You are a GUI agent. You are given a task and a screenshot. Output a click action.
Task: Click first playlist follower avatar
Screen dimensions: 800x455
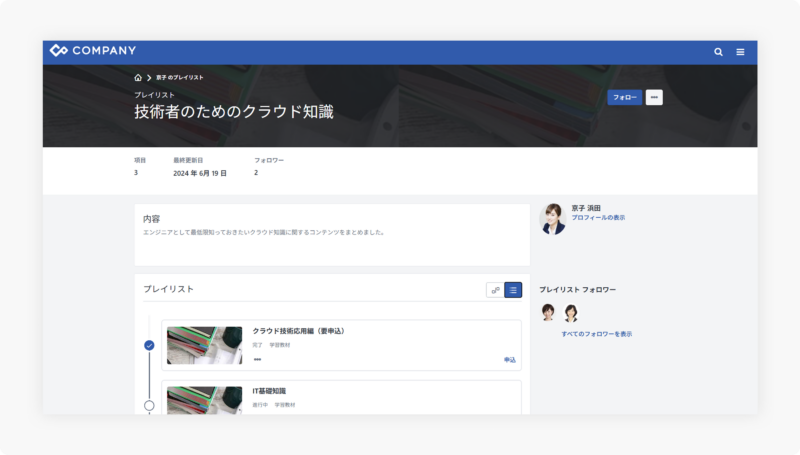point(548,312)
